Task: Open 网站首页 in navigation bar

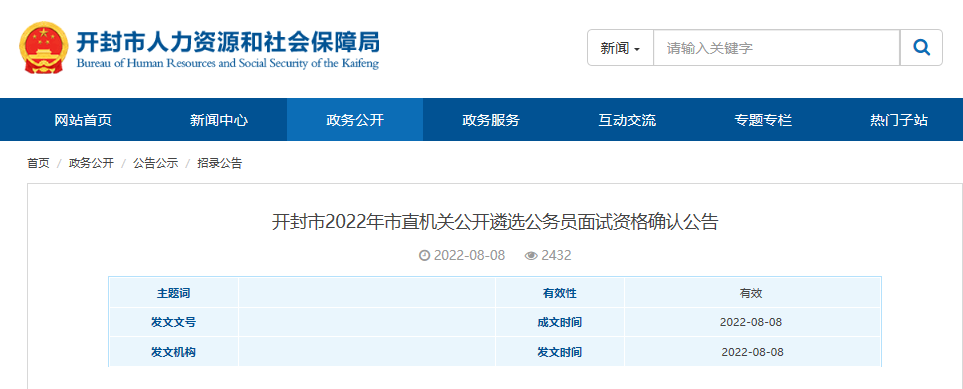Action: click(83, 120)
